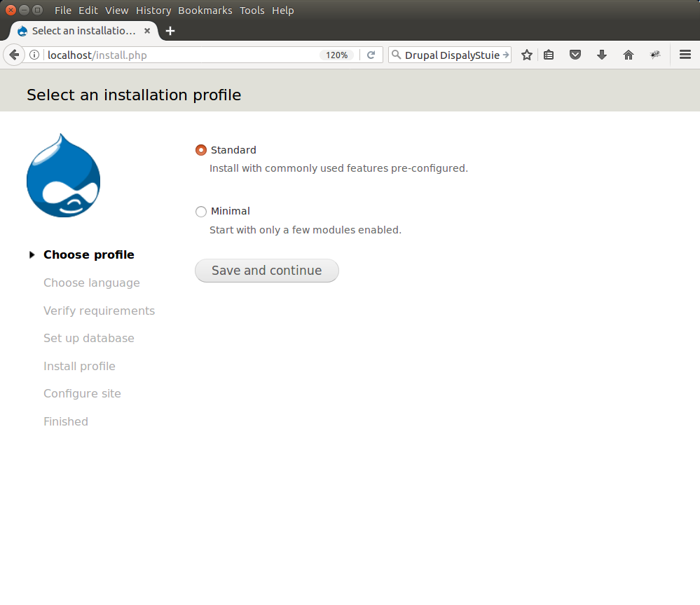Go to home page icon
This screenshot has height=605, width=700.
coord(629,55)
